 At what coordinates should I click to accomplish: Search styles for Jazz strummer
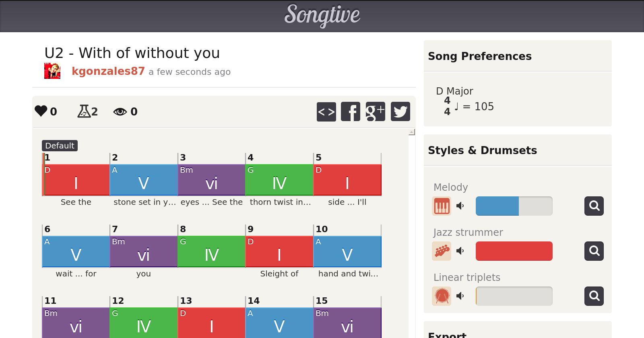tap(594, 251)
